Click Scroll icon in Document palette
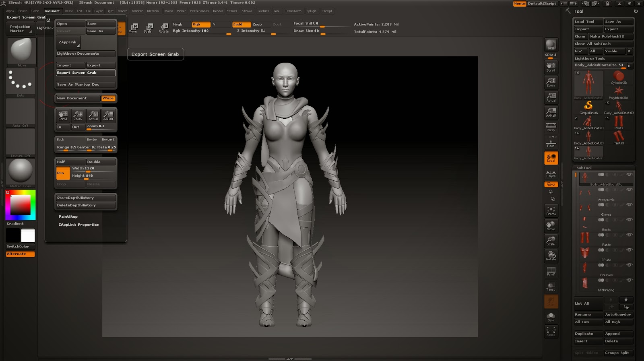The height and width of the screenshot is (361, 644). [63, 116]
